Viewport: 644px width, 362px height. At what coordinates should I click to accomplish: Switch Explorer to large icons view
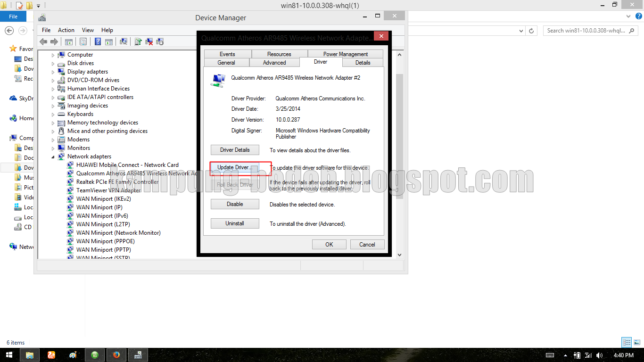(637, 343)
